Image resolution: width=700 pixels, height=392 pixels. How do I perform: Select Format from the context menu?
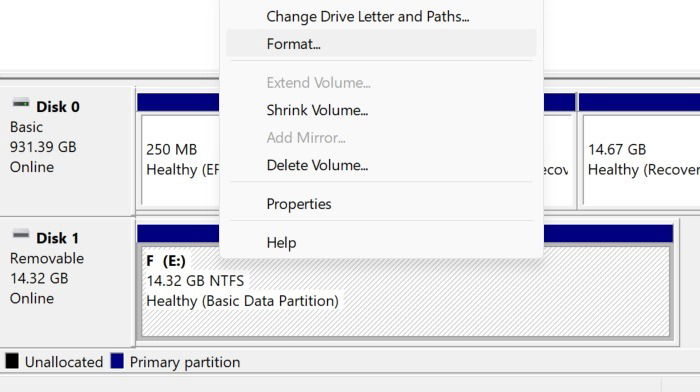tap(381, 44)
